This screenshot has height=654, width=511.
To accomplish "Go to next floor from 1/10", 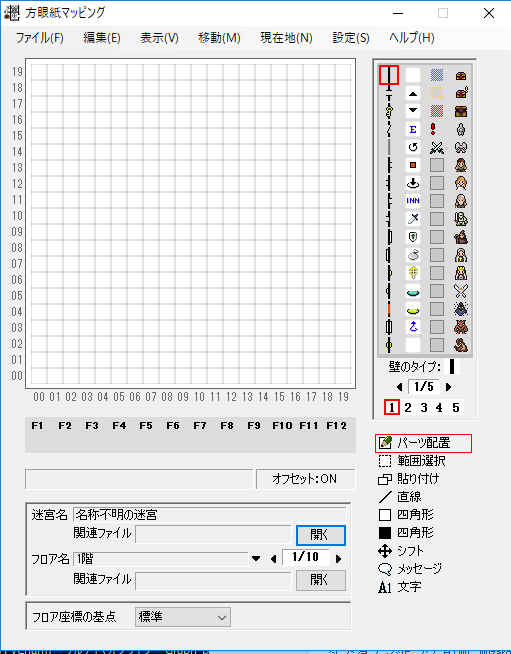I will coord(338,558).
